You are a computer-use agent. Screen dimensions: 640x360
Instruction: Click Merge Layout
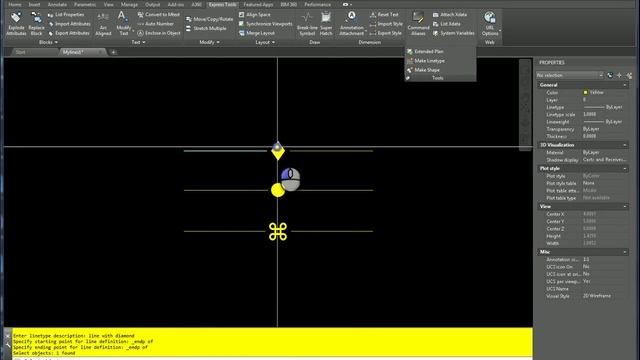[257, 33]
